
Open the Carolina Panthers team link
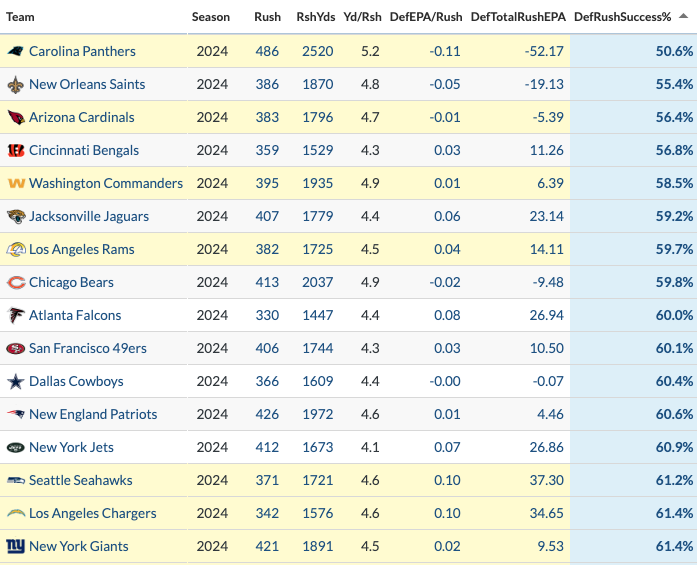[82, 51]
